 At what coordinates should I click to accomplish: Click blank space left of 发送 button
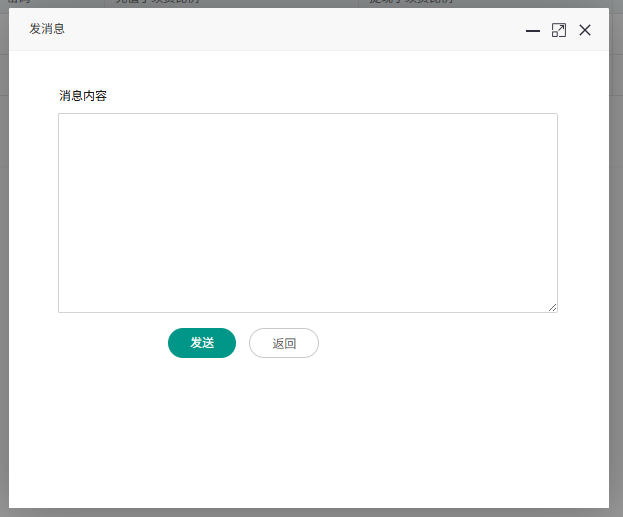pyautogui.click(x=110, y=343)
